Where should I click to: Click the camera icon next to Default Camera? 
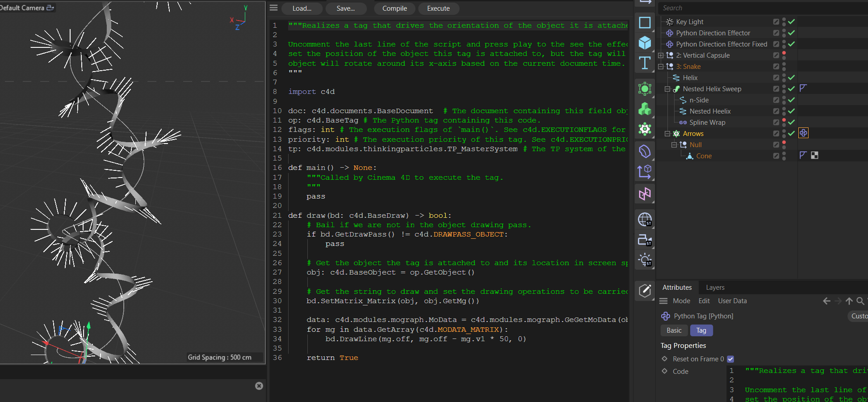pyautogui.click(x=50, y=8)
